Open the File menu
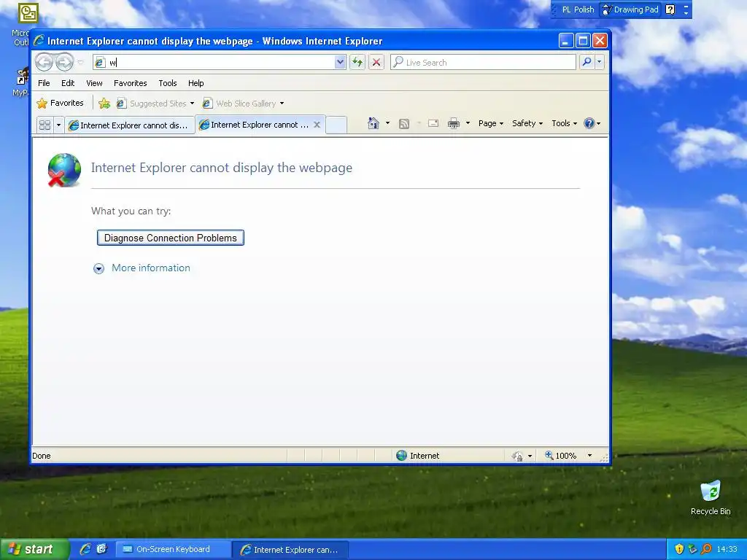The image size is (747, 560). click(44, 83)
